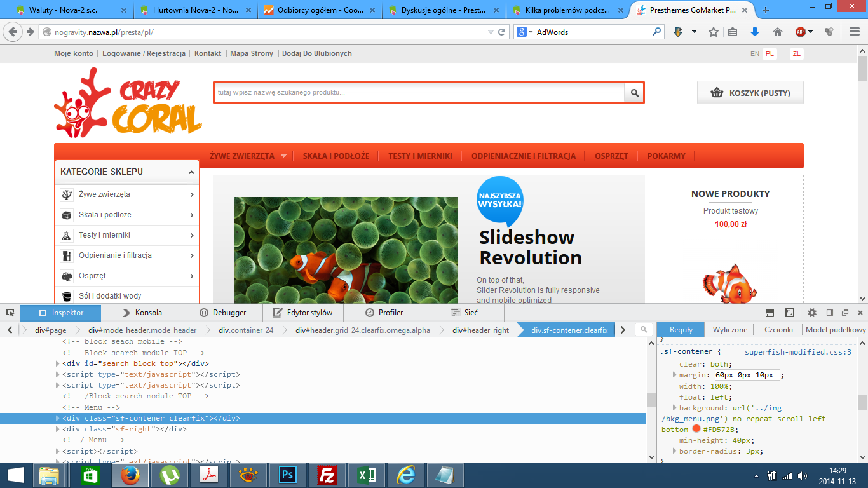Viewport: 868px width, 488px height.
Task: Expand the background property in rules
Action: (674, 408)
